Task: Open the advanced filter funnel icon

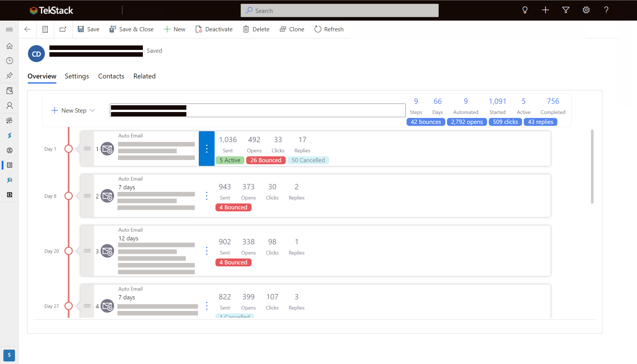Action: (566, 10)
